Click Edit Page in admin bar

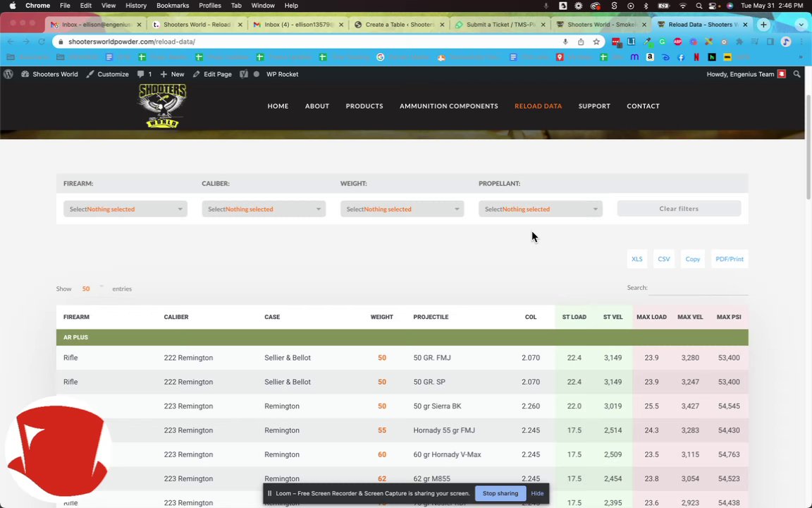tap(212, 74)
